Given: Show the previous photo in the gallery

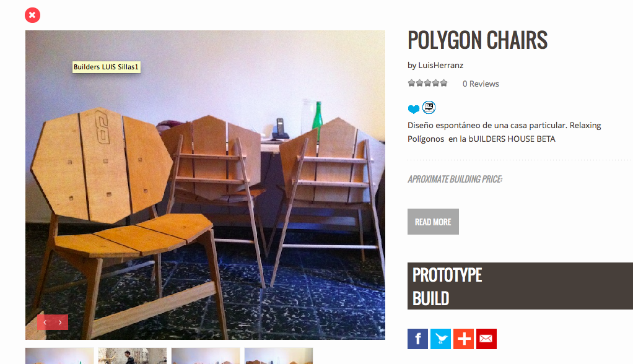Looking at the screenshot, I should 45,323.
